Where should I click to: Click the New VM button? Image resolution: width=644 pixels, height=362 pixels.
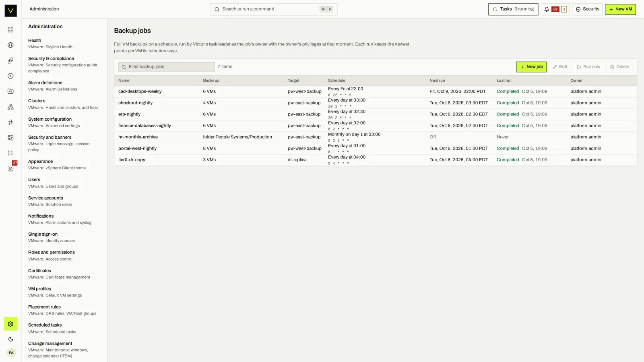pyautogui.click(x=620, y=9)
